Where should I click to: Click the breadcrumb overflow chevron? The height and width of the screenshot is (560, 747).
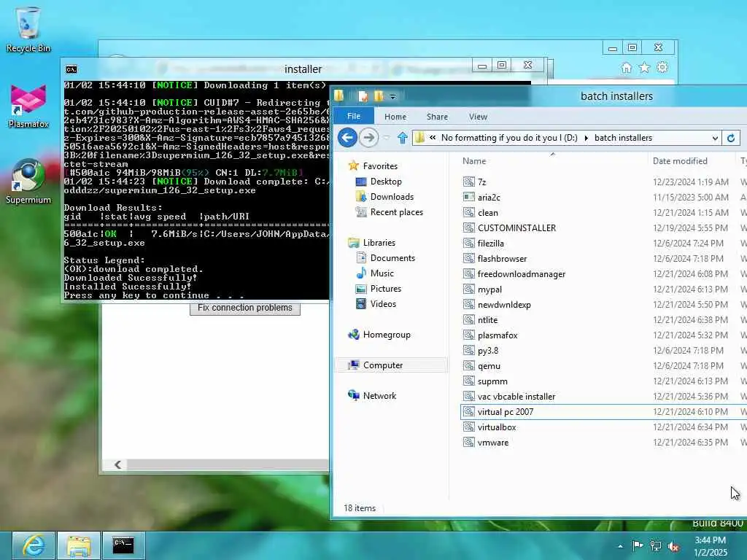(x=433, y=138)
